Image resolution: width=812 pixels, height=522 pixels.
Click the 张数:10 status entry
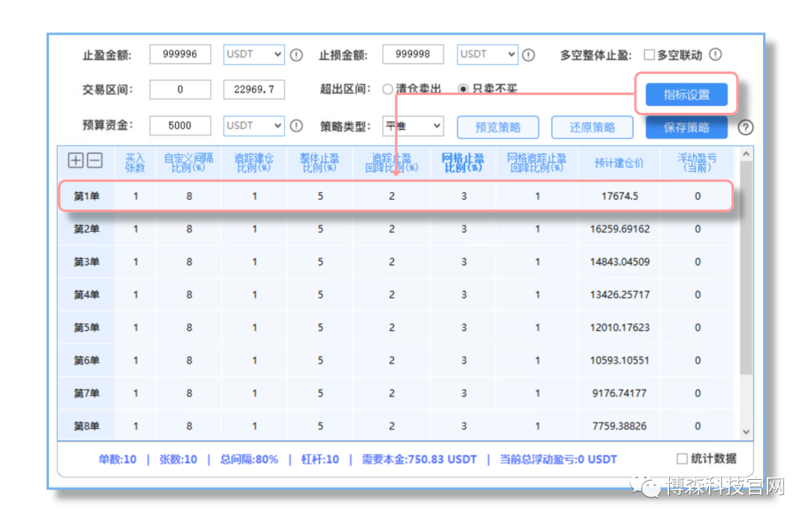[x=178, y=460]
